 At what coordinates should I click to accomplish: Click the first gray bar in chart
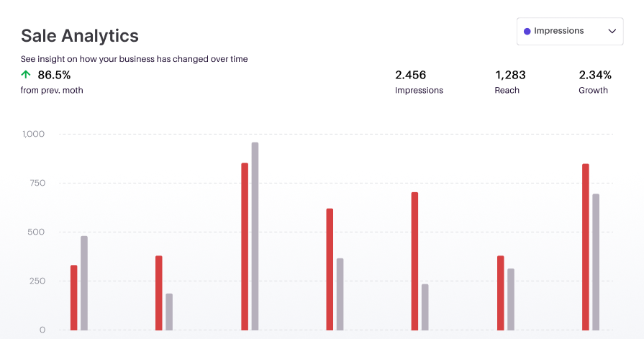click(84, 283)
